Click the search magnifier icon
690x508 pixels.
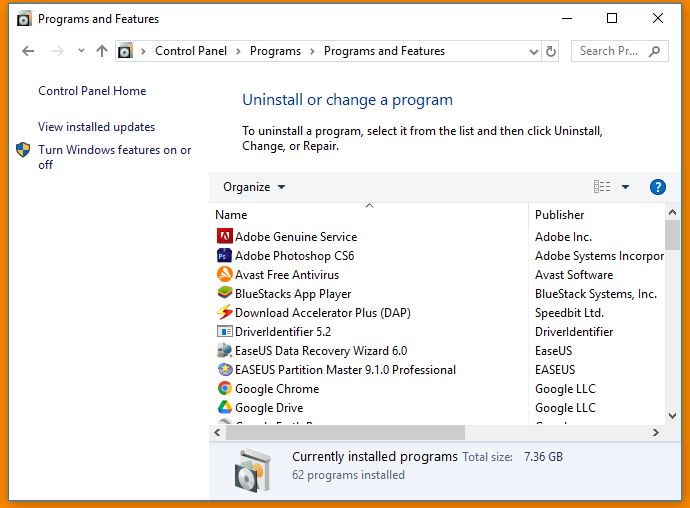654,51
